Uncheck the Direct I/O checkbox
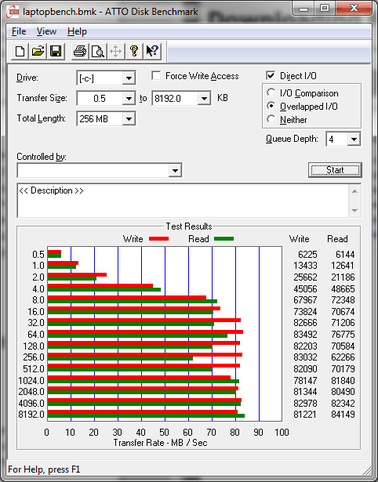Screen dimensions: 378x482 pyautogui.click(x=271, y=75)
